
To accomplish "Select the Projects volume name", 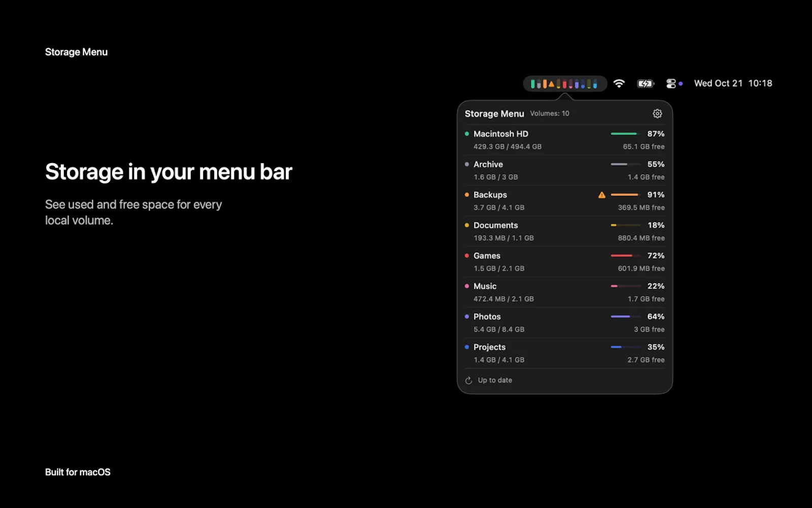I will (490, 347).
